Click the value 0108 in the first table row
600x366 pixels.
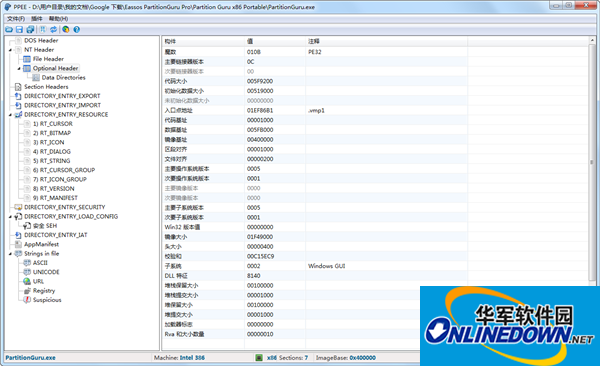point(253,52)
